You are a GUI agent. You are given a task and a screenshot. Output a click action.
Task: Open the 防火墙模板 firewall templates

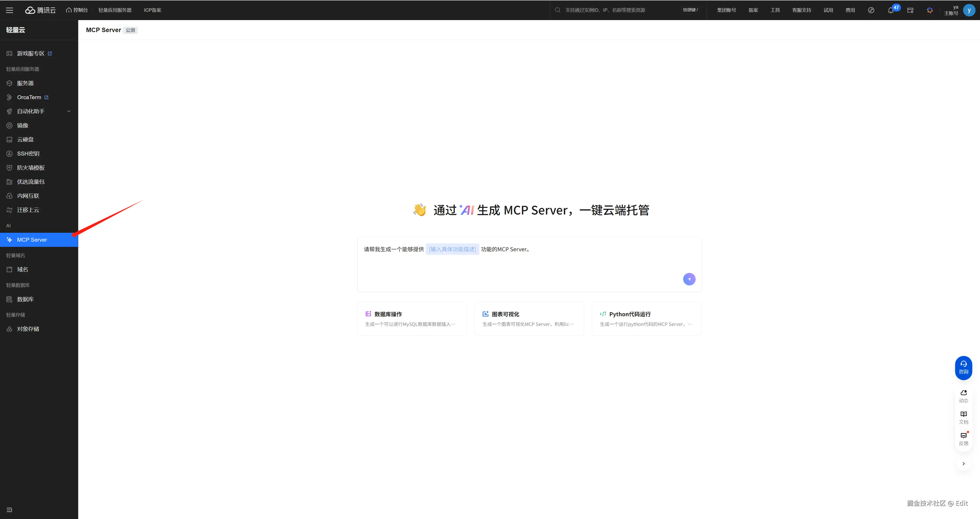point(31,168)
